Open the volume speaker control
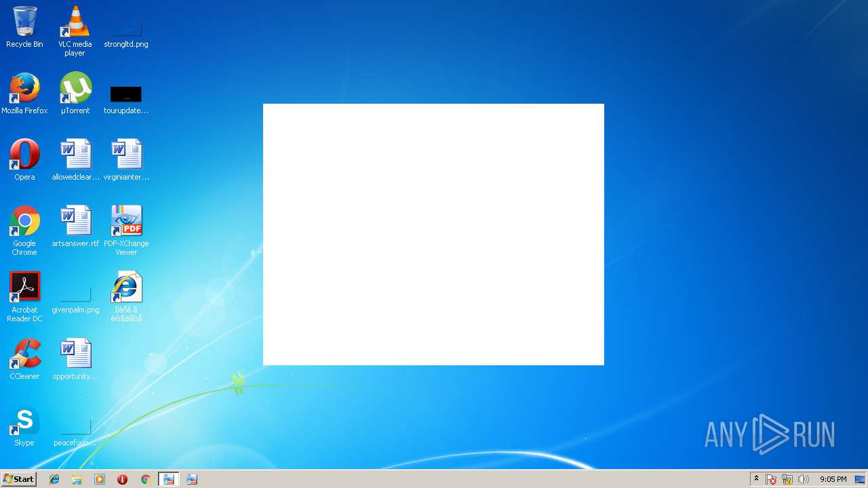Viewport: 868px width, 488px height. [x=804, y=479]
